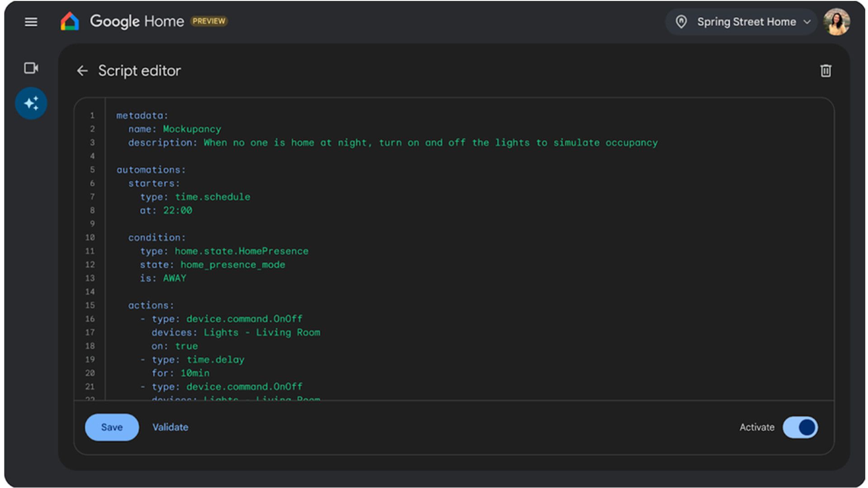Click the 10min delay value
The image size is (868, 488).
(195, 373)
